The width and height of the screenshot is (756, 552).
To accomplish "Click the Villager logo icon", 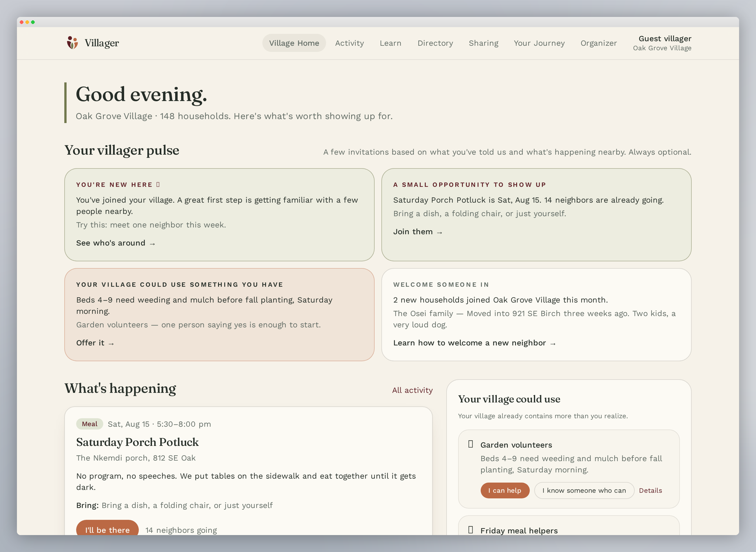I will click(72, 43).
